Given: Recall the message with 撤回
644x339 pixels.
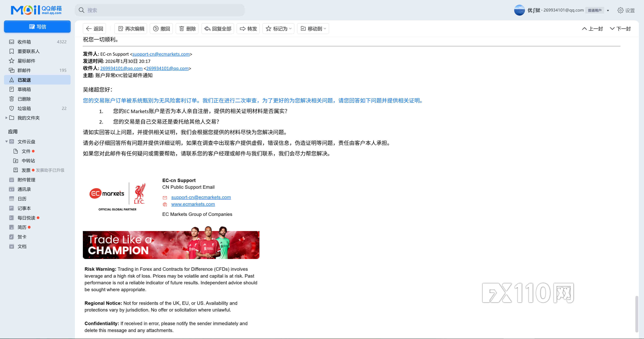Looking at the screenshot, I should click(x=162, y=29).
